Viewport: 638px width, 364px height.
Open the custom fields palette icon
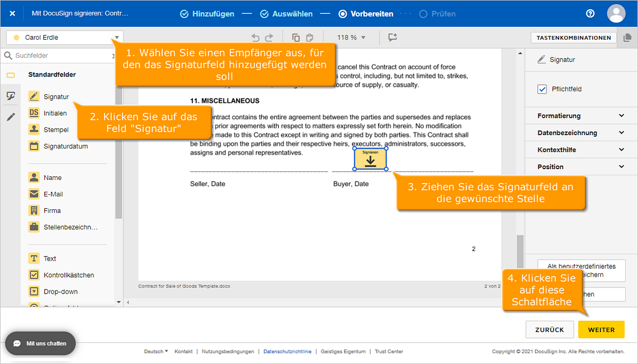[x=10, y=96]
